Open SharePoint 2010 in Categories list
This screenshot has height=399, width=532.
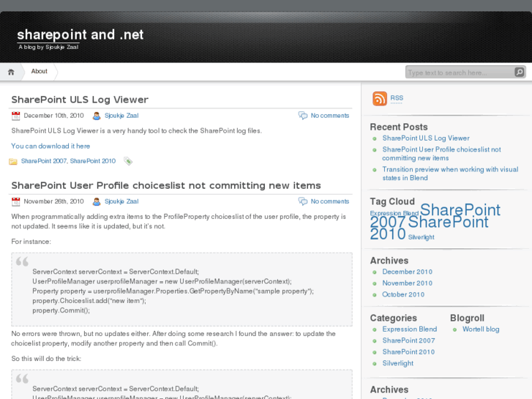408,352
